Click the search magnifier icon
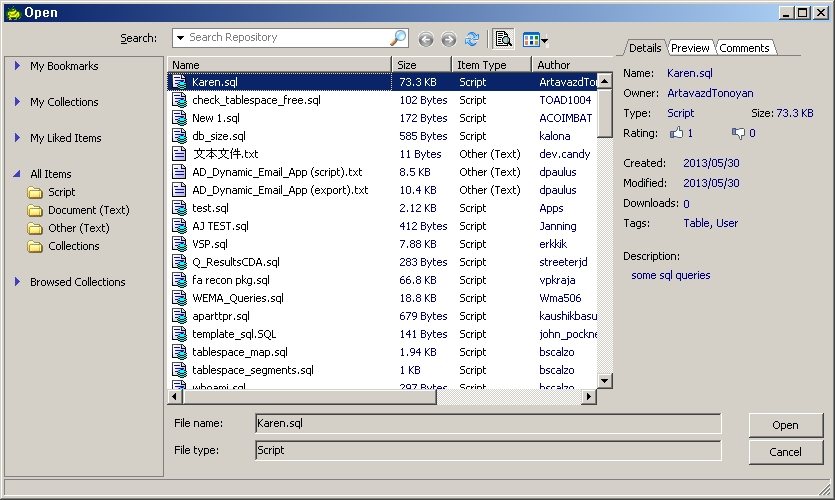Screen dimensions: 835x500 tap(398, 38)
